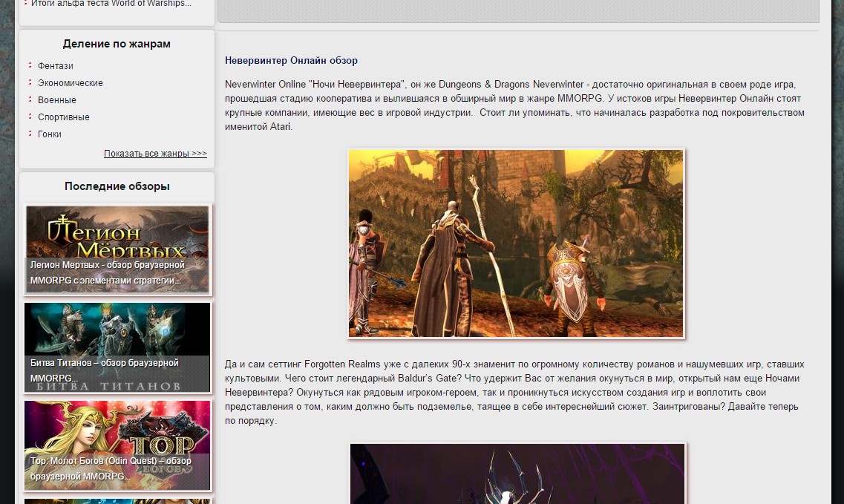Click the 'Деление по жанрам' sidebar heading
This screenshot has height=504, width=844.
(x=117, y=44)
